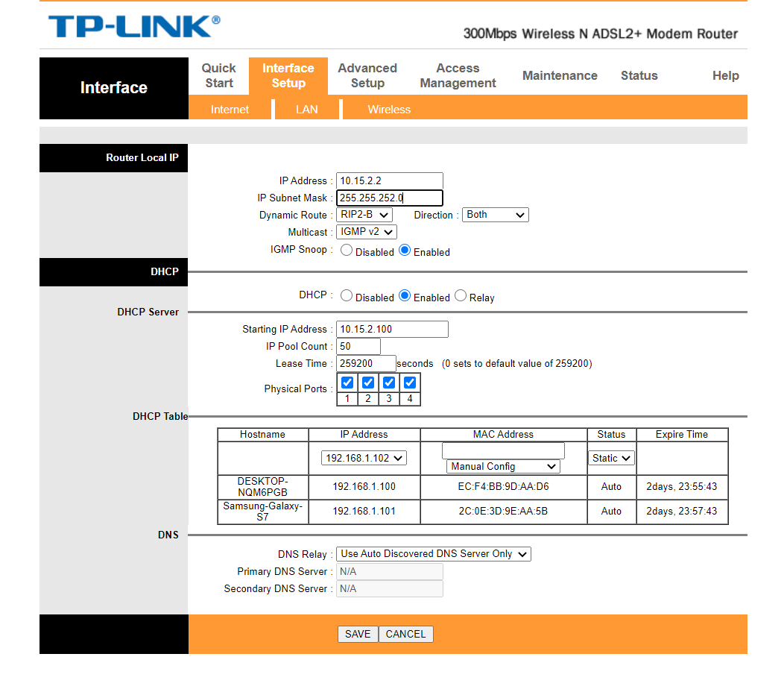
Task: Click the IP Pool Count field
Action: (x=358, y=346)
